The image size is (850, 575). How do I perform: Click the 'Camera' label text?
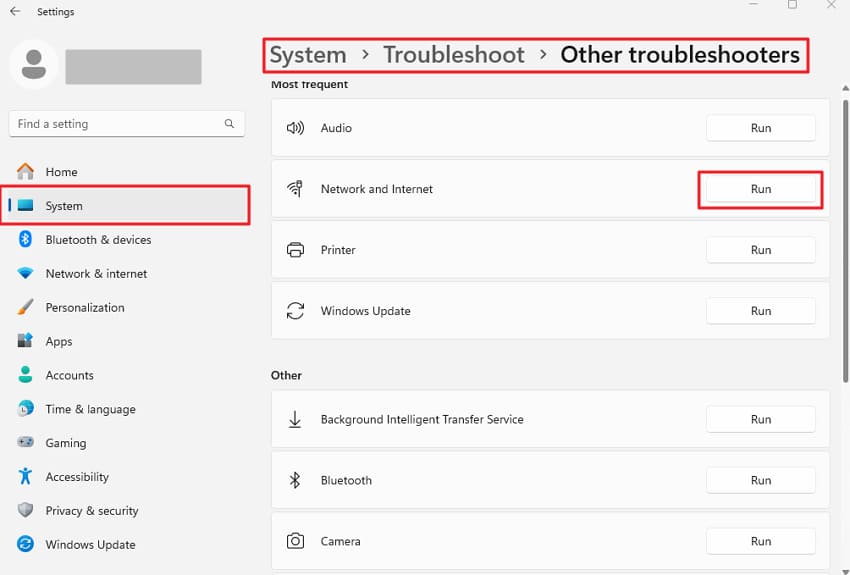point(340,541)
